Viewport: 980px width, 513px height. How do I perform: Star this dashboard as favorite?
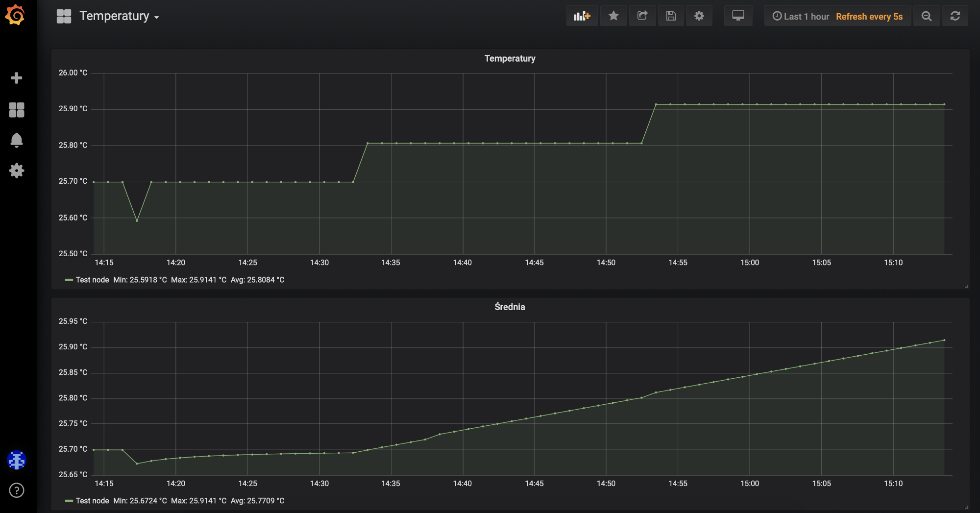click(613, 16)
